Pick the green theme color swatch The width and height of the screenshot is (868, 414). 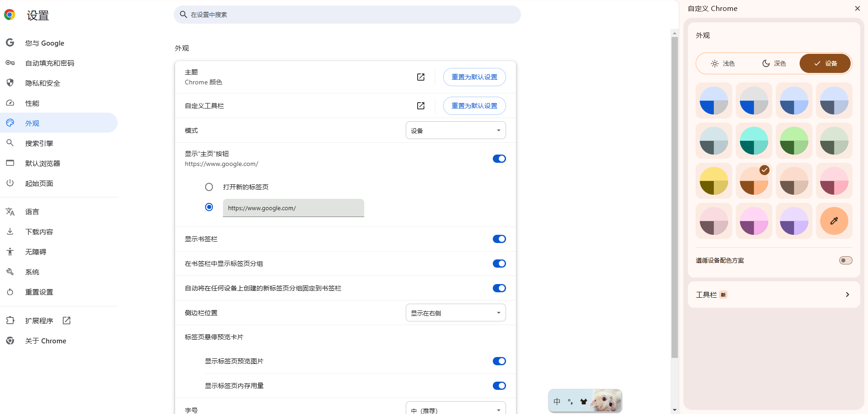794,141
